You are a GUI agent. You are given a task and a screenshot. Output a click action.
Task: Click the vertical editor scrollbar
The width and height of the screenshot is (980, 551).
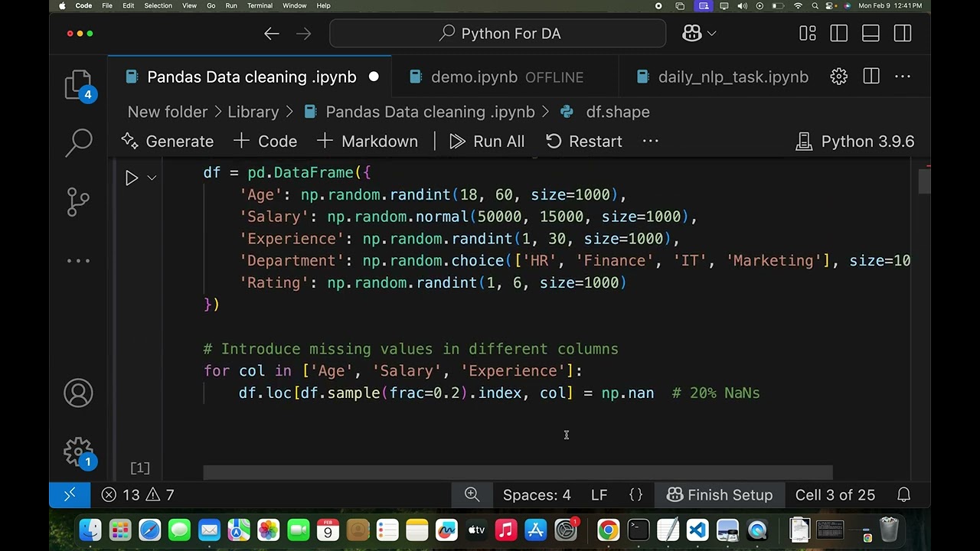click(x=924, y=181)
